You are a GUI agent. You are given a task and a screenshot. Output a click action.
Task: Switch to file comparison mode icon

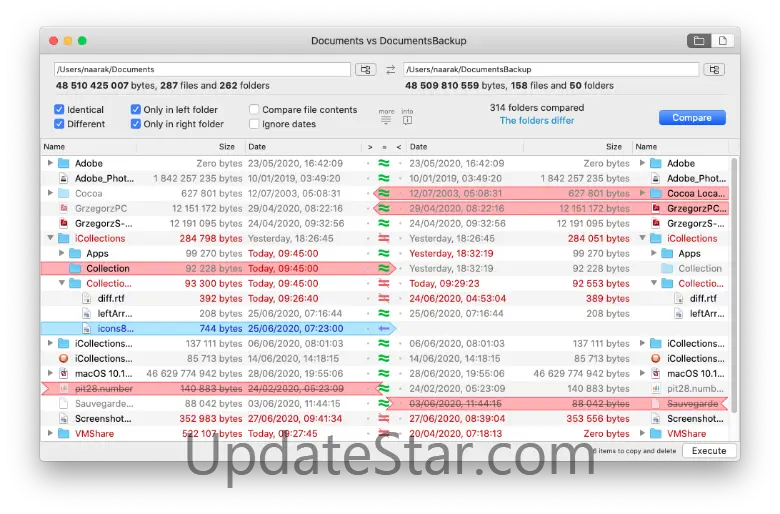pyautogui.click(x=722, y=41)
